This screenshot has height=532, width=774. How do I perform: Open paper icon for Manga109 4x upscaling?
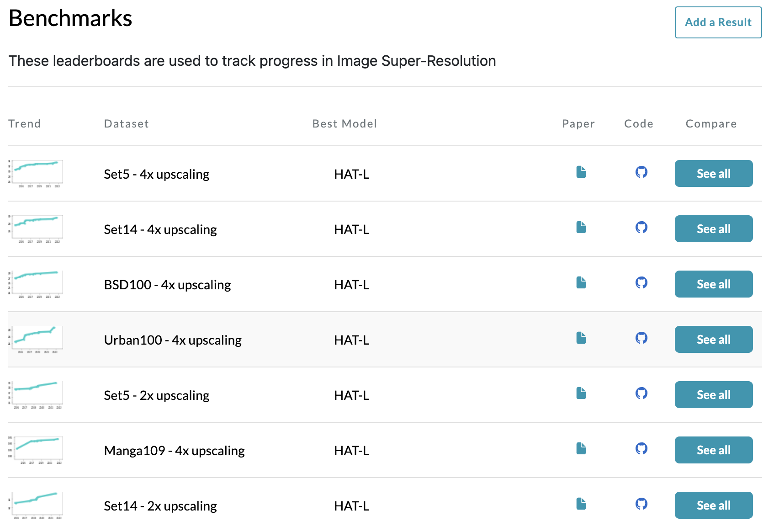click(581, 449)
